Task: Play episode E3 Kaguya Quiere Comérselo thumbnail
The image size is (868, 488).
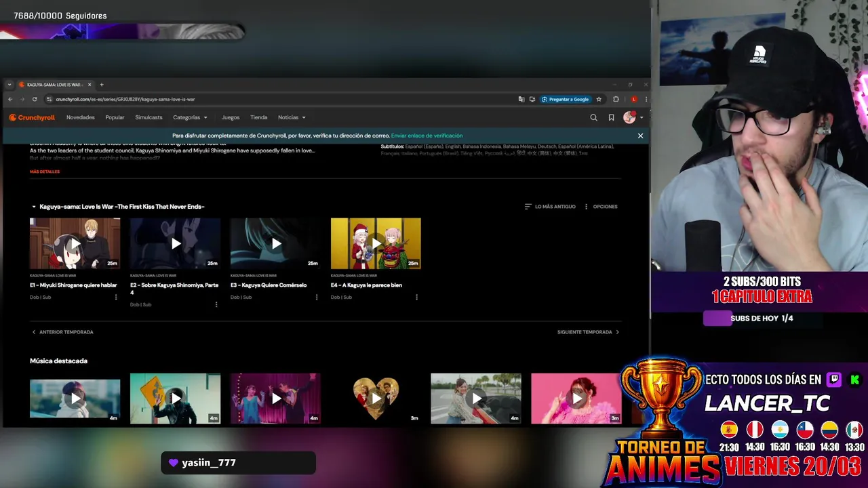Action: point(275,243)
